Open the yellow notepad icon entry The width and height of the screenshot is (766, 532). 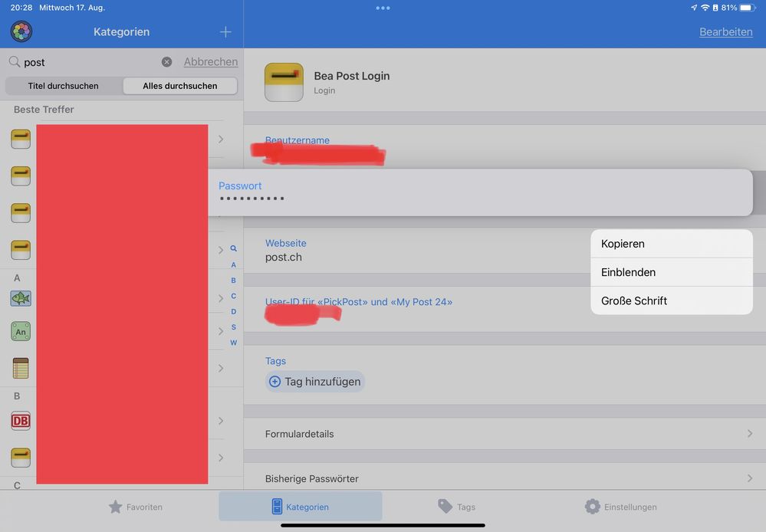(x=21, y=369)
